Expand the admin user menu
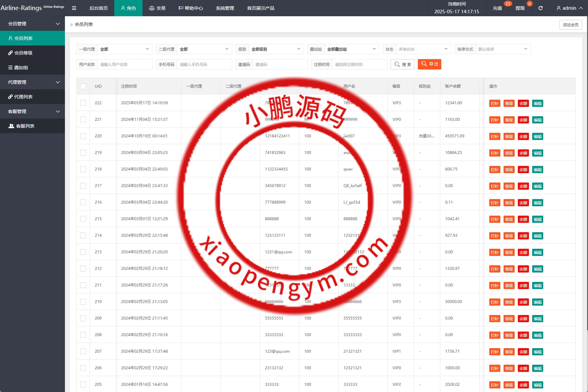 coord(569,8)
